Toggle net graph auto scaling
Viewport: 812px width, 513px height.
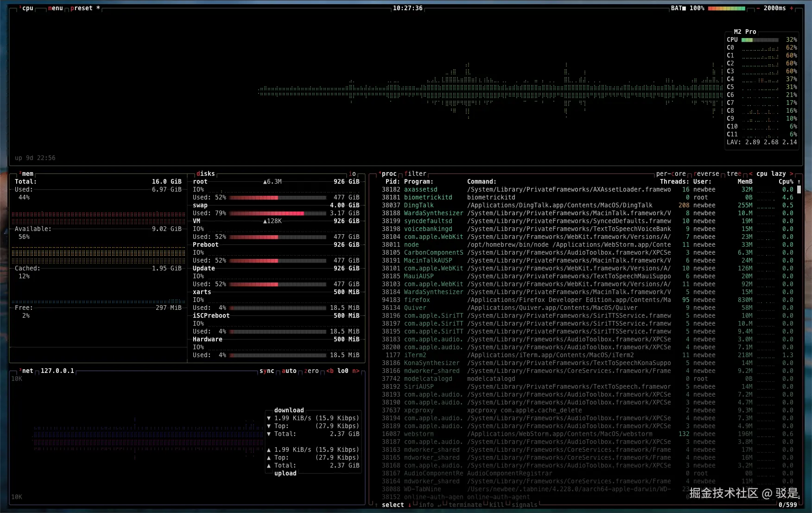pos(289,371)
